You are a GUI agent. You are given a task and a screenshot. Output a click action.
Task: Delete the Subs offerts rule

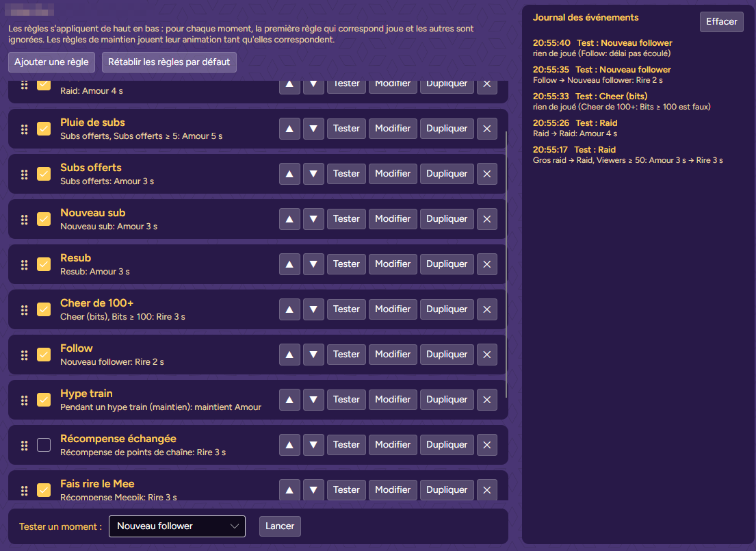(x=487, y=174)
